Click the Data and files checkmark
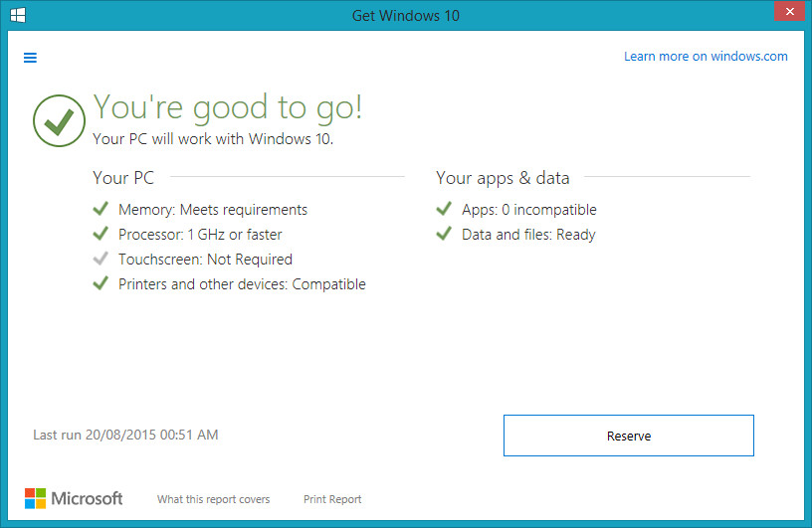 444,234
